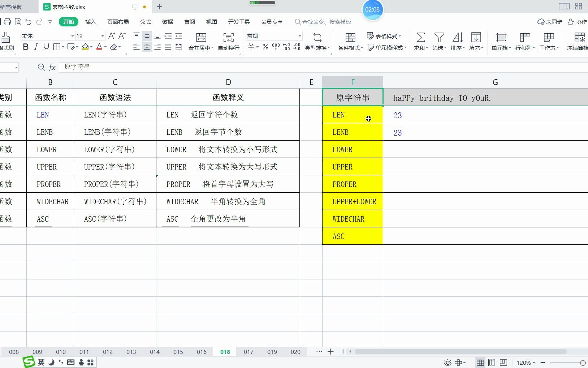Open the font size dropdown
Viewport: 588px width, 368px height.
click(x=102, y=36)
